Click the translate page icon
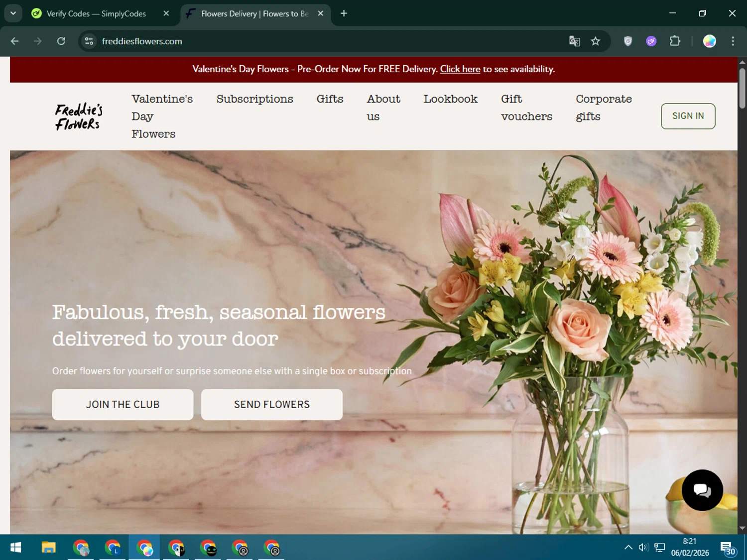The height and width of the screenshot is (560, 747). [575, 41]
